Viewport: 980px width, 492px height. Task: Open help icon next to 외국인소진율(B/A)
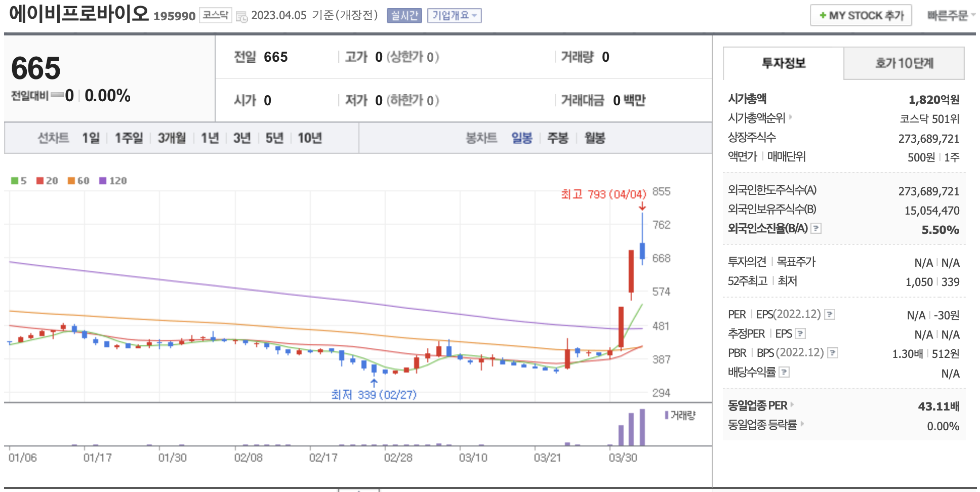815,228
